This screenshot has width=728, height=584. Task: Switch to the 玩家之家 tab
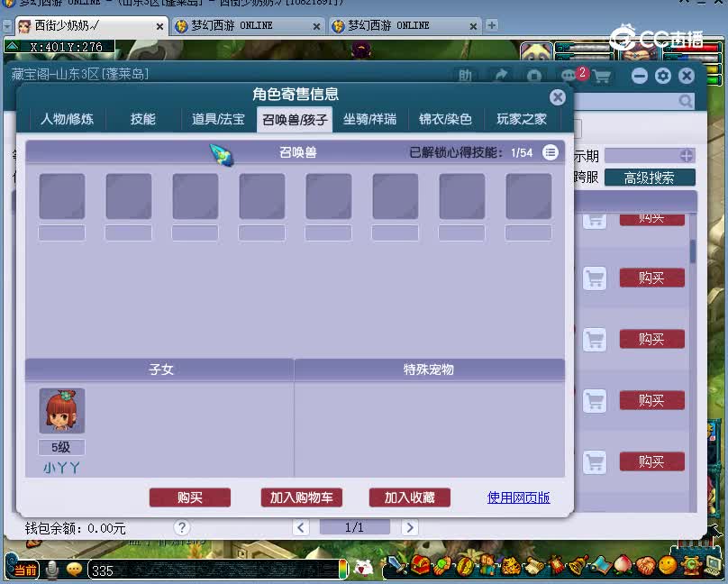pos(522,119)
